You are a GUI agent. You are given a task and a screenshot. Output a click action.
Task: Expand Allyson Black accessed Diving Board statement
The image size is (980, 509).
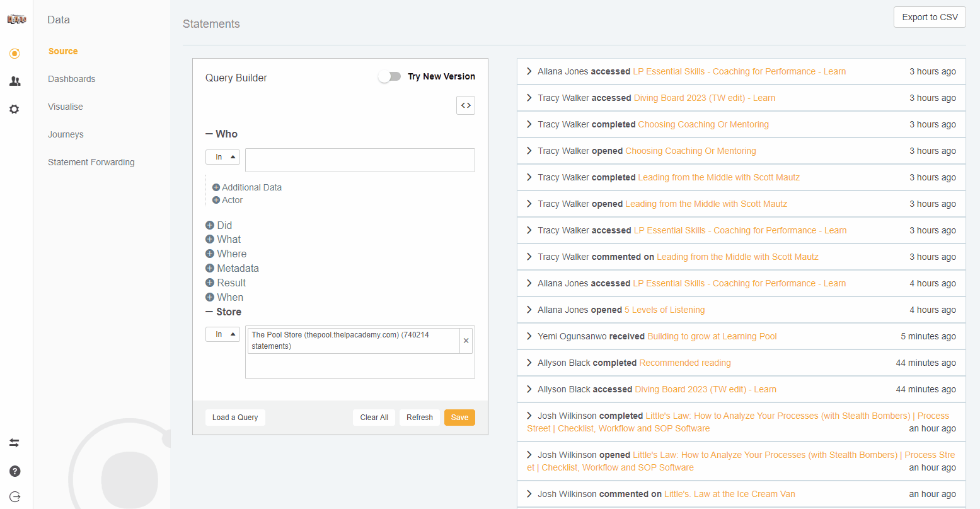pyautogui.click(x=529, y=389)
